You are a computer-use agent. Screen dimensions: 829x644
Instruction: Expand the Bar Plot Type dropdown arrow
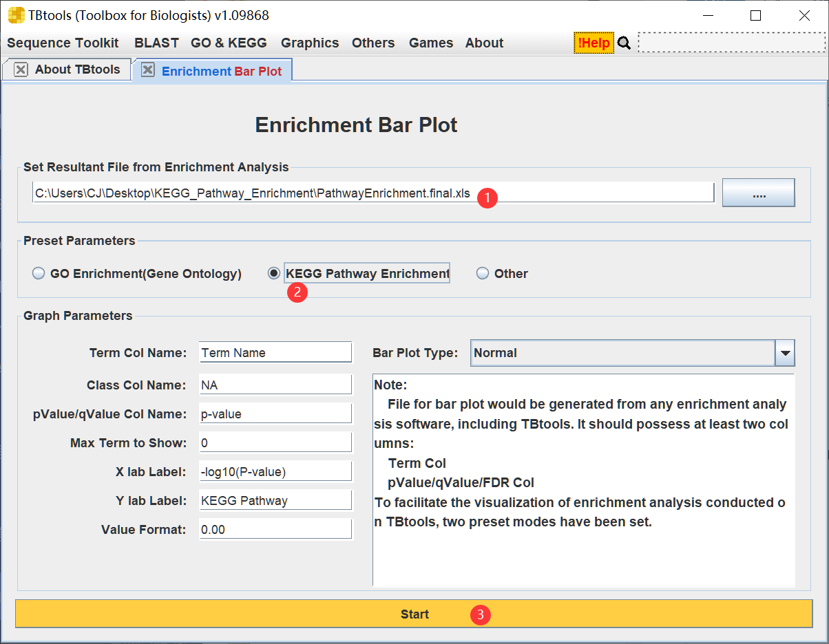pyautogui.click(x=785, y=353)
